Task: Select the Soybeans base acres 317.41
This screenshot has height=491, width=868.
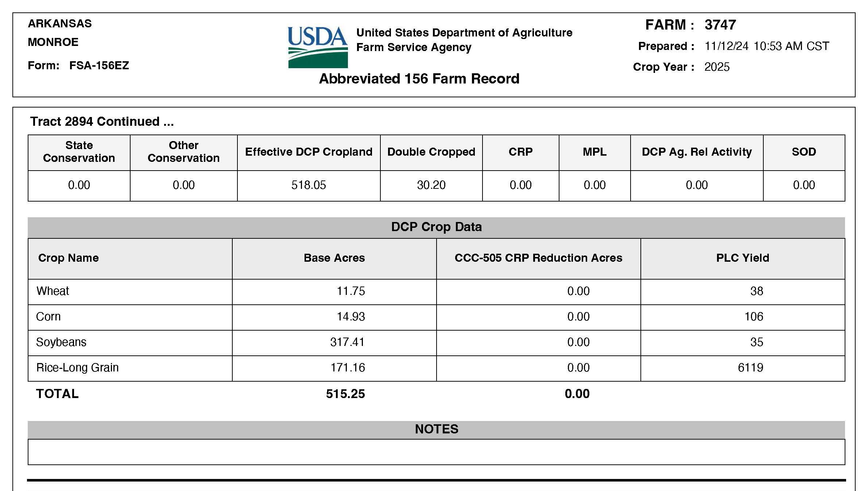Action: click(347, 342)
